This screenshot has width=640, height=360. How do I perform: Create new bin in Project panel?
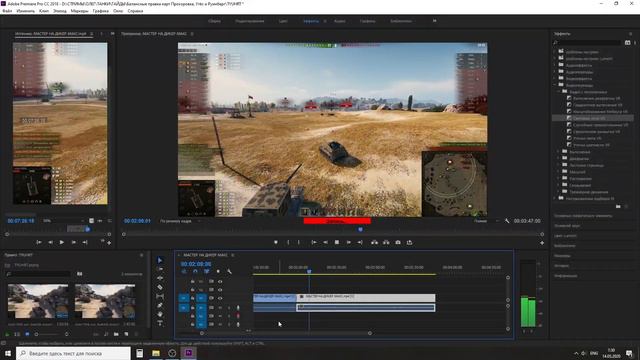click(x=116, y=334)
